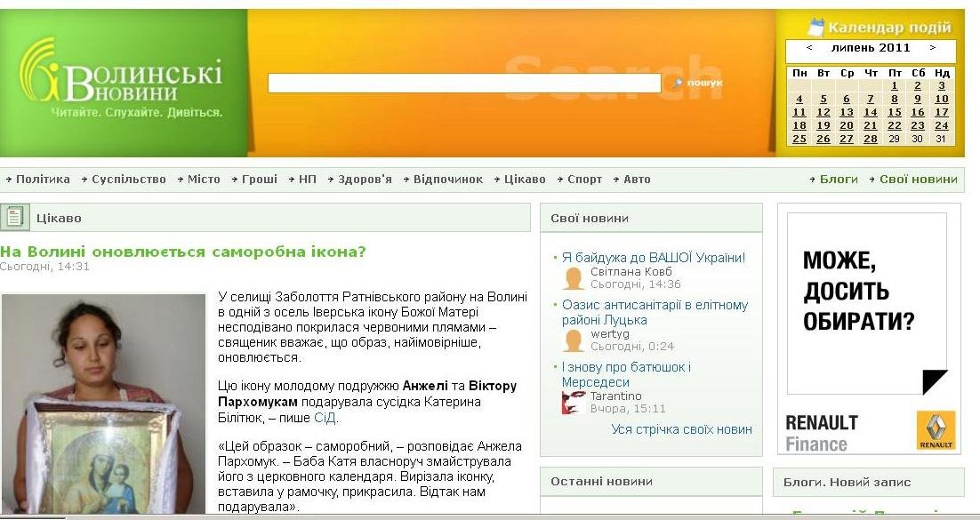Click the СіД source link in article

(325, 418)
